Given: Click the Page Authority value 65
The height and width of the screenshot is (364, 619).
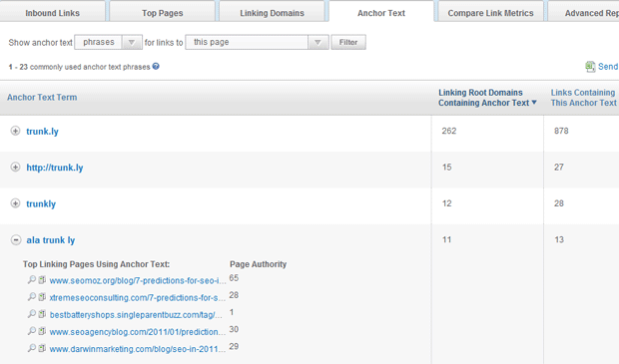Looking at the screenshot, I should [x=234, y=278].
